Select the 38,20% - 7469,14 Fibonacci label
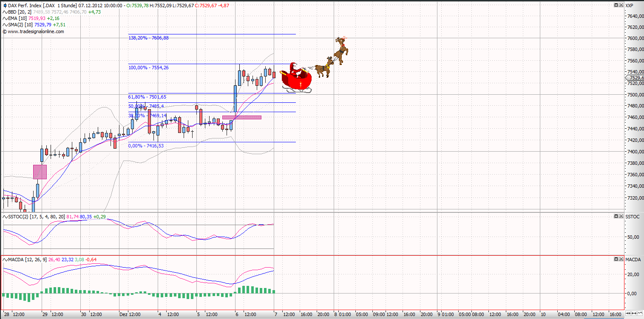This screenshot has width=644, height=319. tap(147, 116)
